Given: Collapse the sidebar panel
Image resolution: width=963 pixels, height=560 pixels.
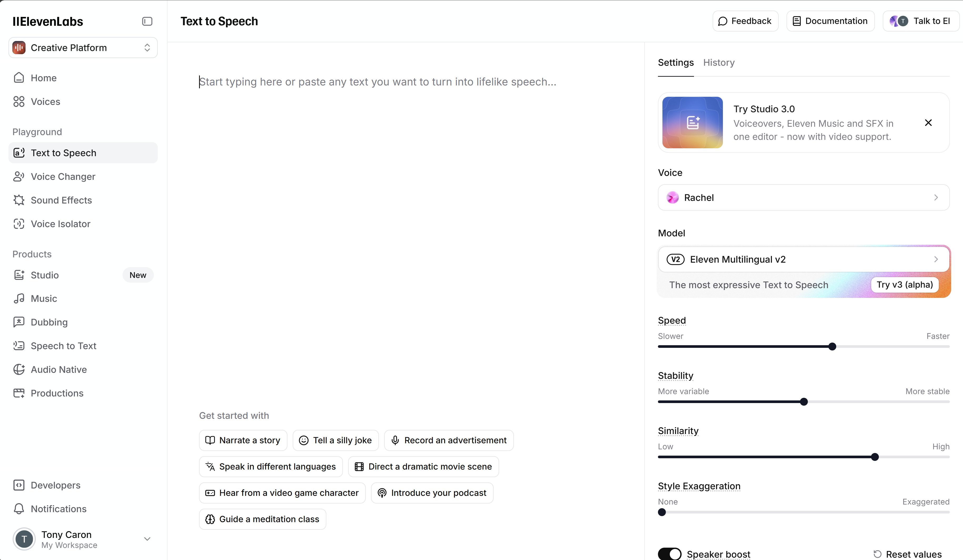Looking at the screenshot, I should (x=147, y=21).
